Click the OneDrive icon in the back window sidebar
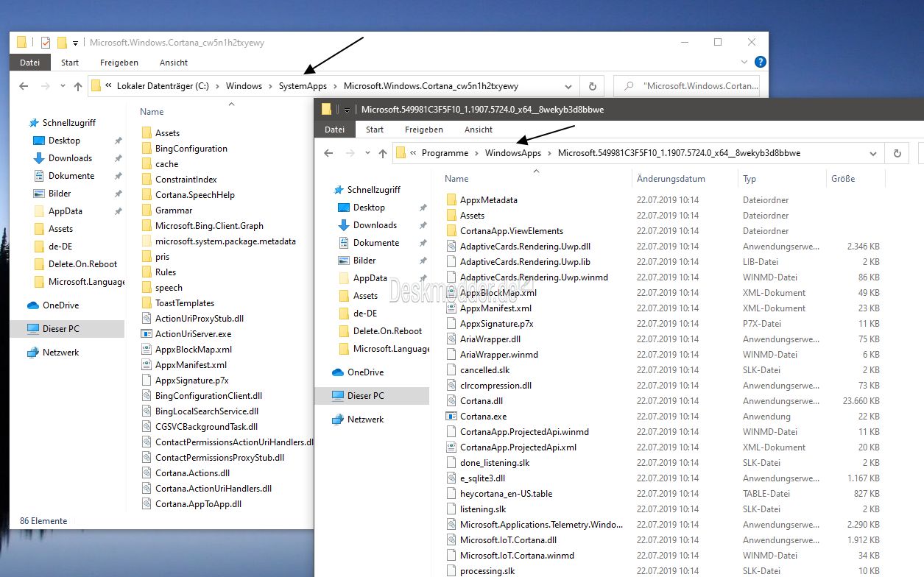This screenshot has height=577, width=924. (33, 305)
